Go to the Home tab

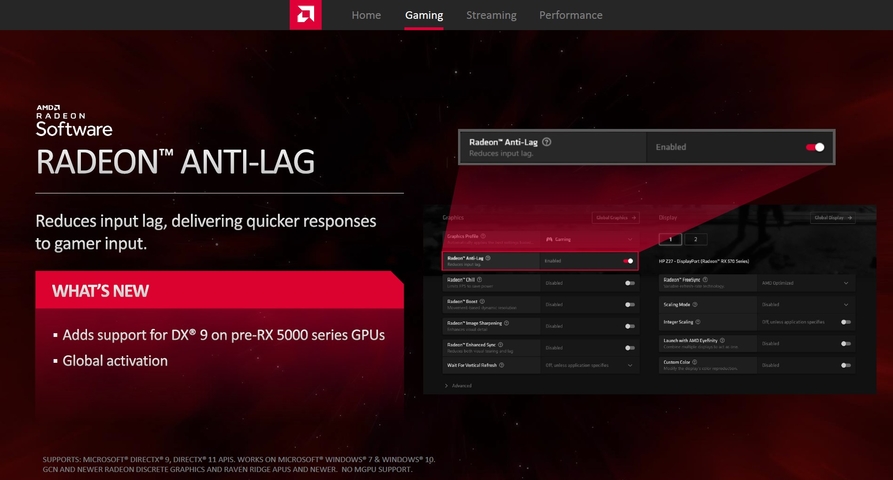[x=366, y=15]
